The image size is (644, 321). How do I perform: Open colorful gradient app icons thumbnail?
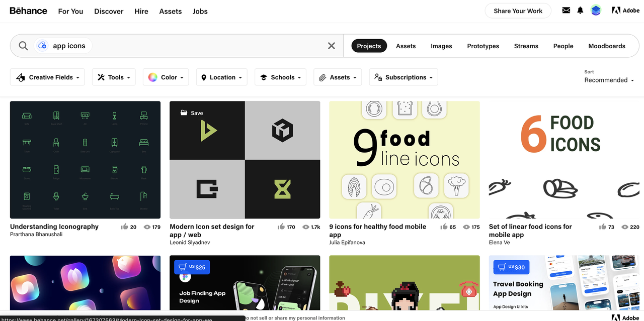(x=85, y=283)
